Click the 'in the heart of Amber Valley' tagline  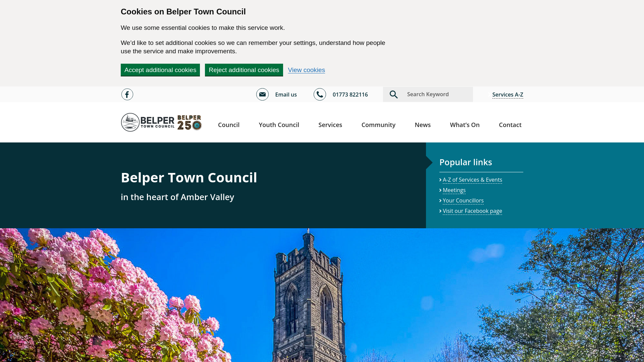click(x=177, y=197)
